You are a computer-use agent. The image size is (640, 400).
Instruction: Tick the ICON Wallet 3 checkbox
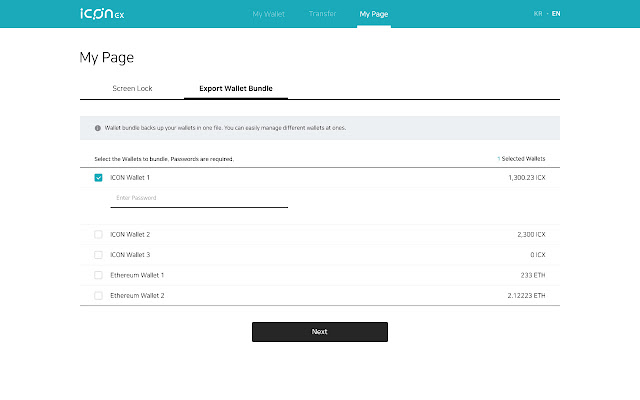click(x=98, y=255)
